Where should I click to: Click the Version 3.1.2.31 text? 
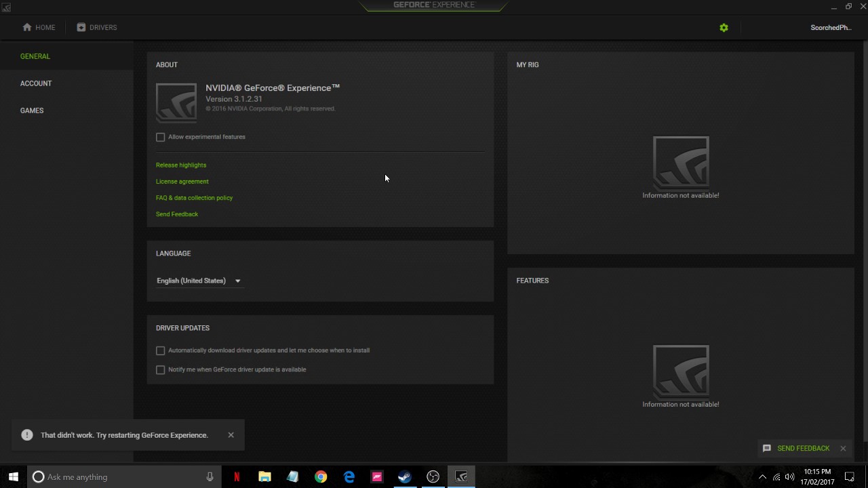[x=234, y=99]
